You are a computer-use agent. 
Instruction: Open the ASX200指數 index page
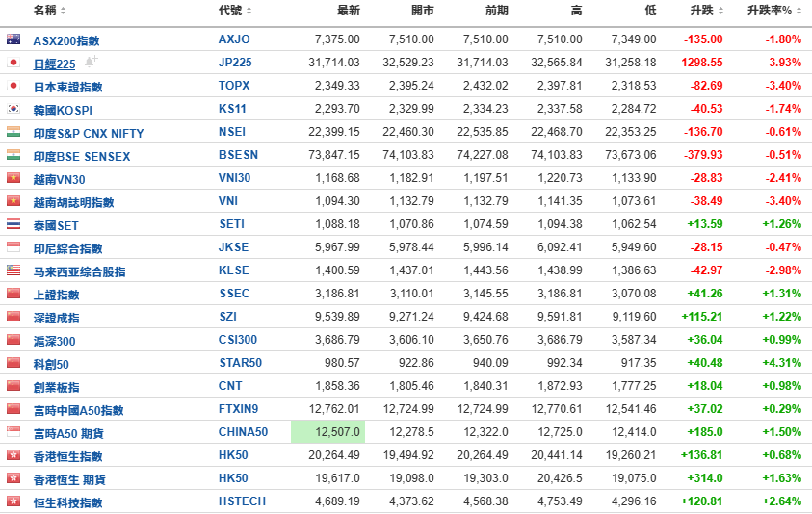tap(66, 40)
